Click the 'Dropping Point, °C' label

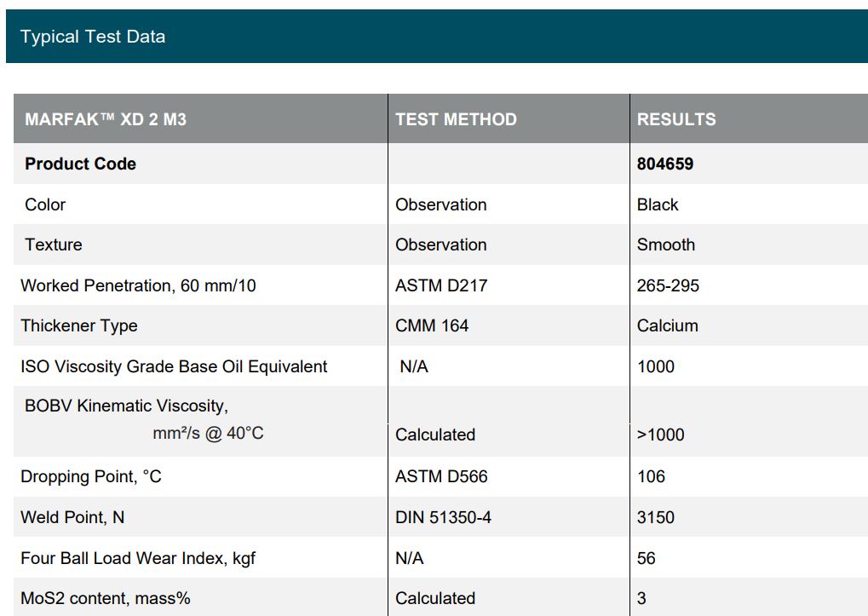[x=91, y=476]
